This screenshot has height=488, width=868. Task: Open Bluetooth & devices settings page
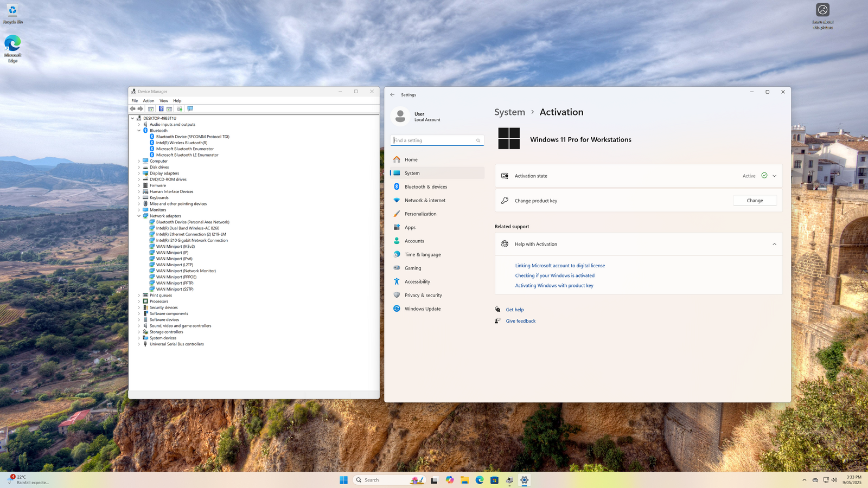437,187
